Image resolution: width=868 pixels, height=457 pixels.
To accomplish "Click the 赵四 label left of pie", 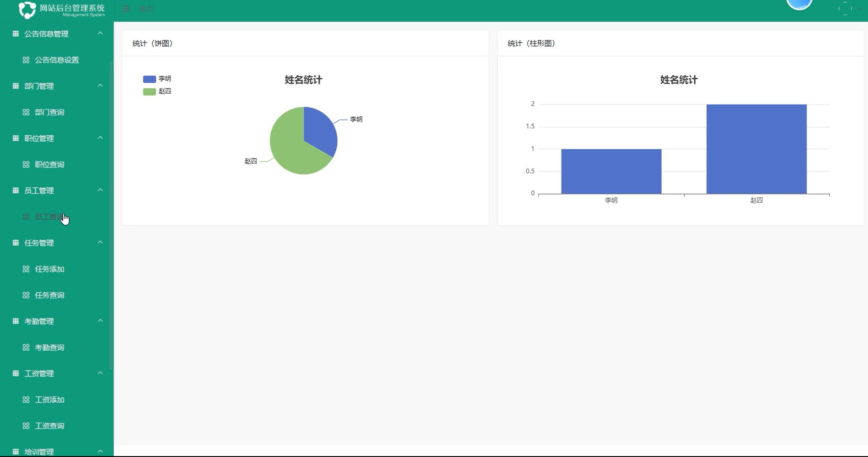I will coord(250,161).
